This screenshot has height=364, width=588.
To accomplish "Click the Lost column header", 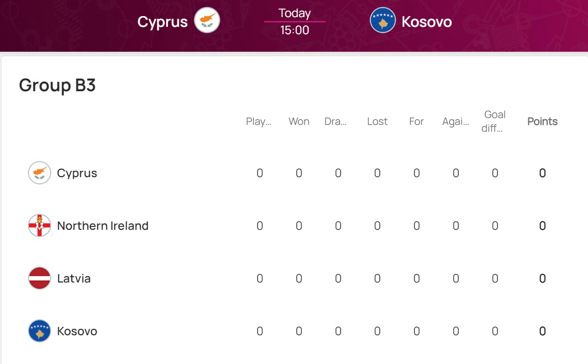I will [377, 121].
